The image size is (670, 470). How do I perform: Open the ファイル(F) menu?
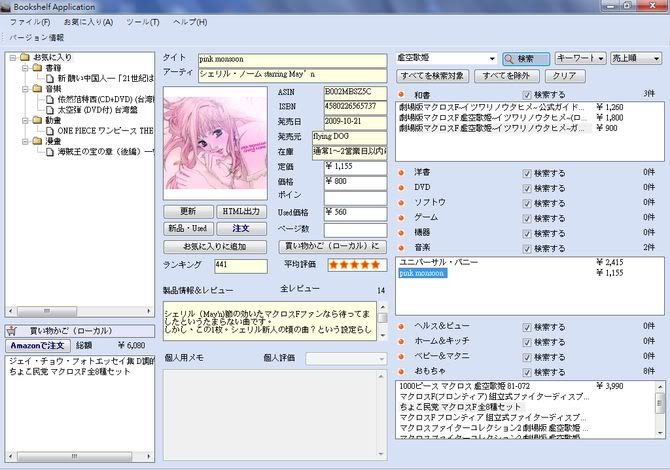[x=30, y=22]
